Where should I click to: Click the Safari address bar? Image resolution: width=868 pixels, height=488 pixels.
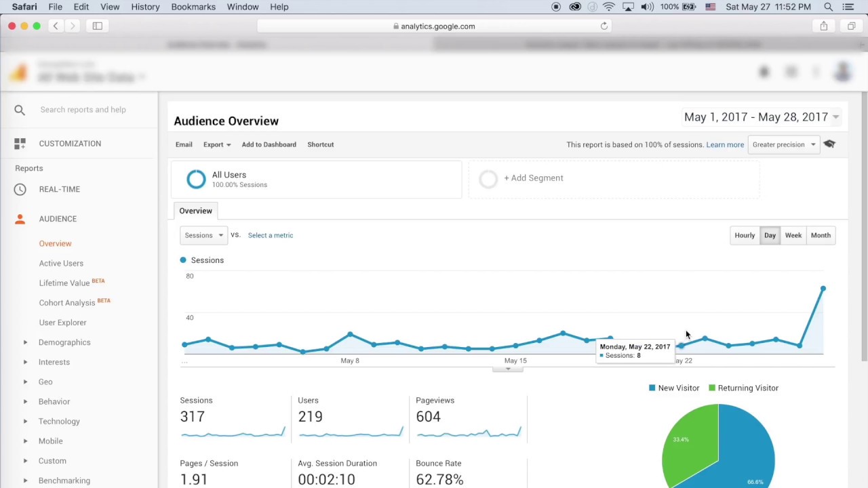coord(435,26)
